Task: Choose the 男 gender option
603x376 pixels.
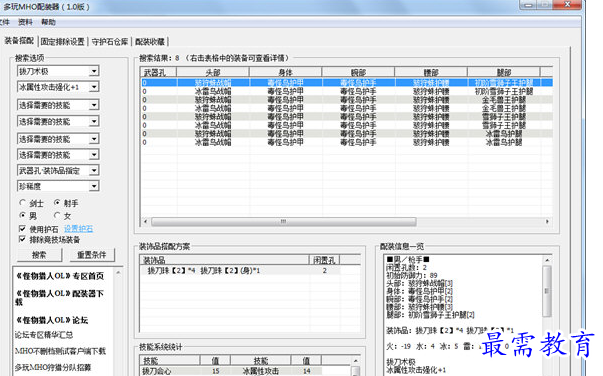Action: [23, 215]
